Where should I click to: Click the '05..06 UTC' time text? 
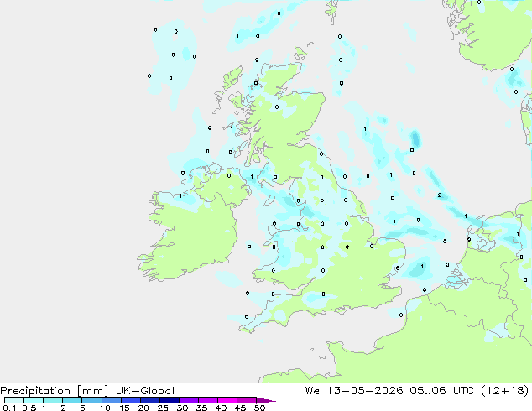[x=442, y=391]
